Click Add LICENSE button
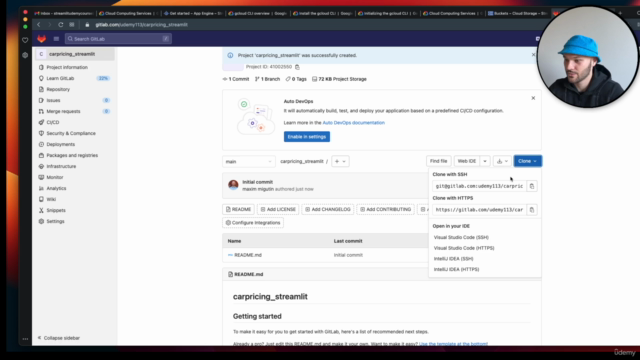Screen dimensions: 640x360 (x=278, y=209)
